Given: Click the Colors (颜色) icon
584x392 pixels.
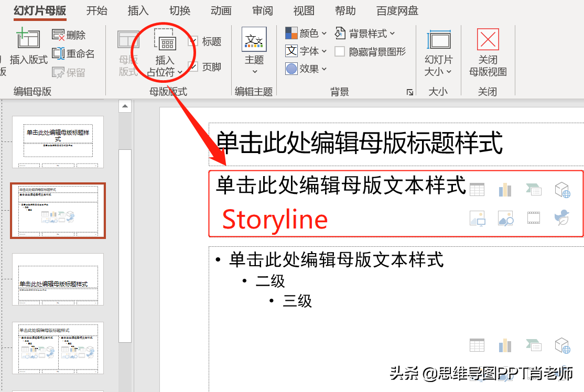Looking at the screenshot, I should (x=291, y=33).
